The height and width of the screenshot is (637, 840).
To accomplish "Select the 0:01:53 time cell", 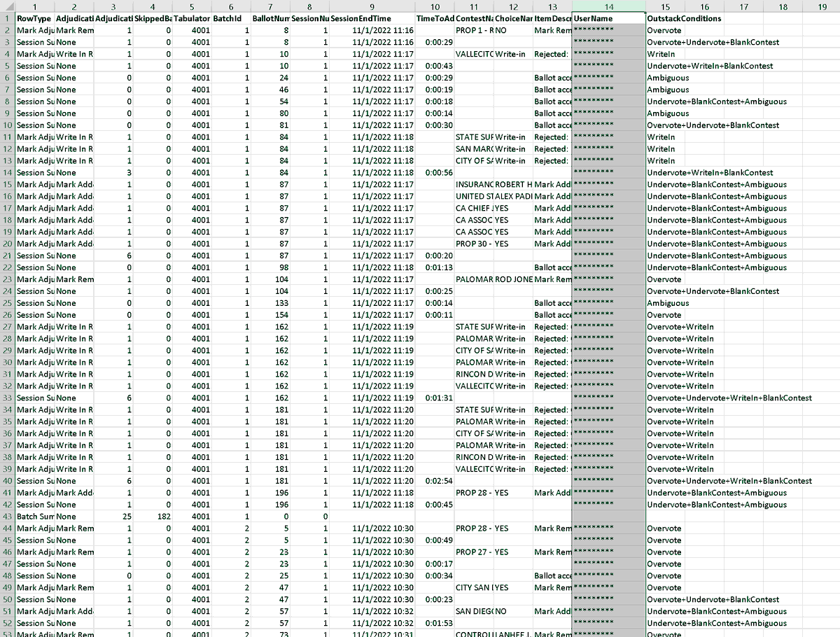I will point(435,623).
